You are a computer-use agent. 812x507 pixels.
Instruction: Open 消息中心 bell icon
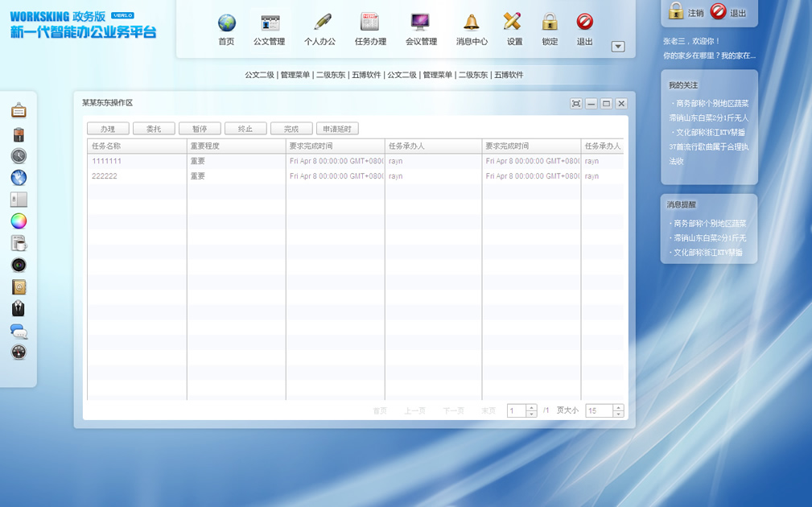click(x=471, y=23)
